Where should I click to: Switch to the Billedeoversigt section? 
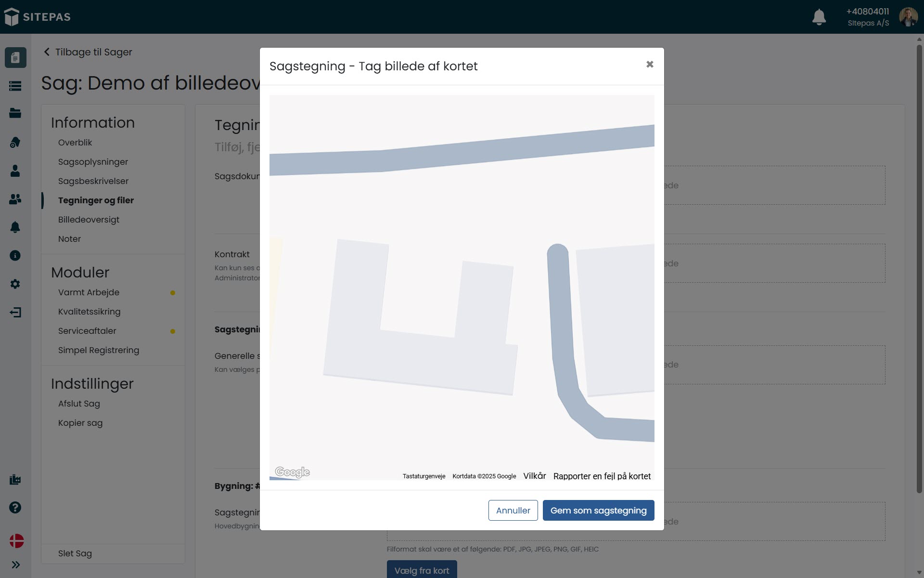(x=89, y=220)
